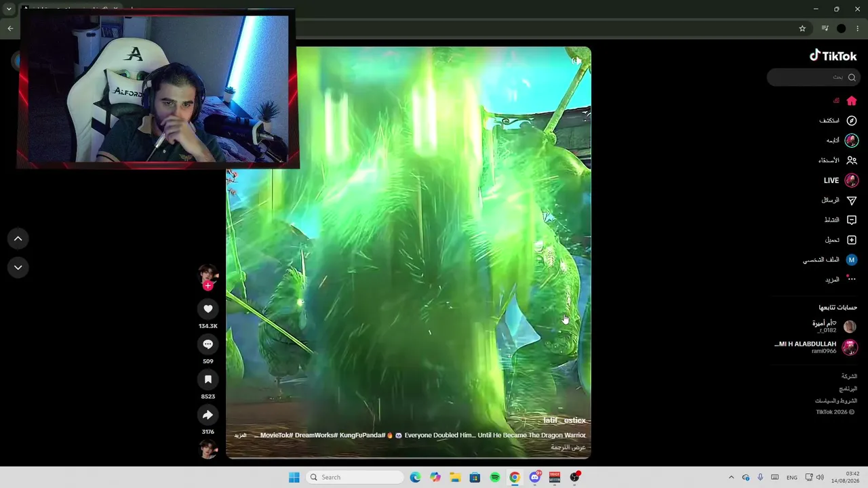
Task: Show the caption translation (عرض الترجمة)
Action: click(x=568, y=448)
